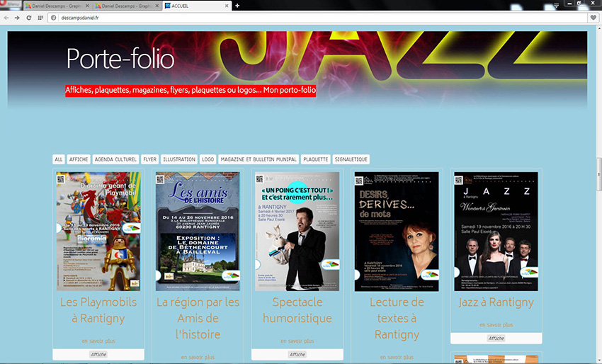Screen dimensions: 602x364
Task: Open Jazz à Rantigny title link
Action: [496, 302]
